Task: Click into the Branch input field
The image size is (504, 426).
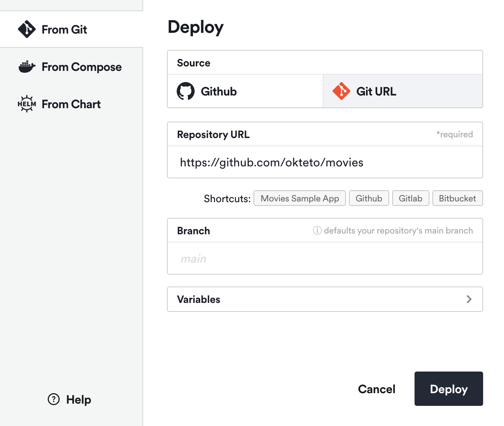Action: point(325,259)
